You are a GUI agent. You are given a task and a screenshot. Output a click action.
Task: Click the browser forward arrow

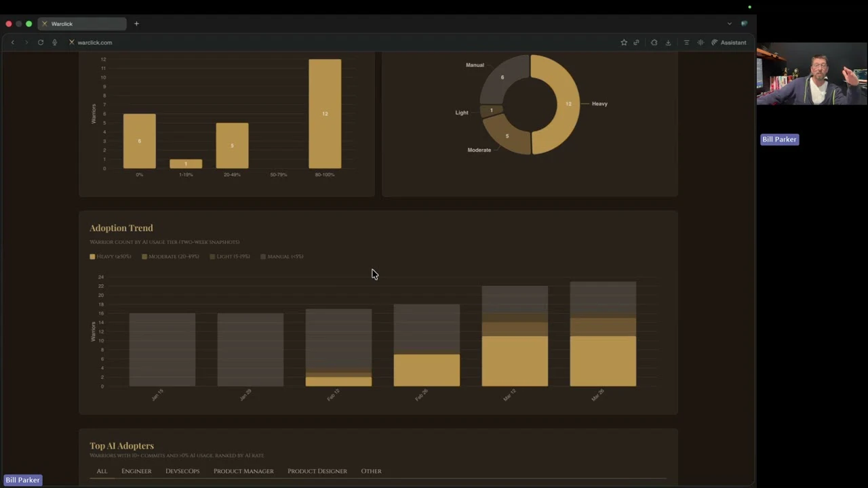(26, 42)
